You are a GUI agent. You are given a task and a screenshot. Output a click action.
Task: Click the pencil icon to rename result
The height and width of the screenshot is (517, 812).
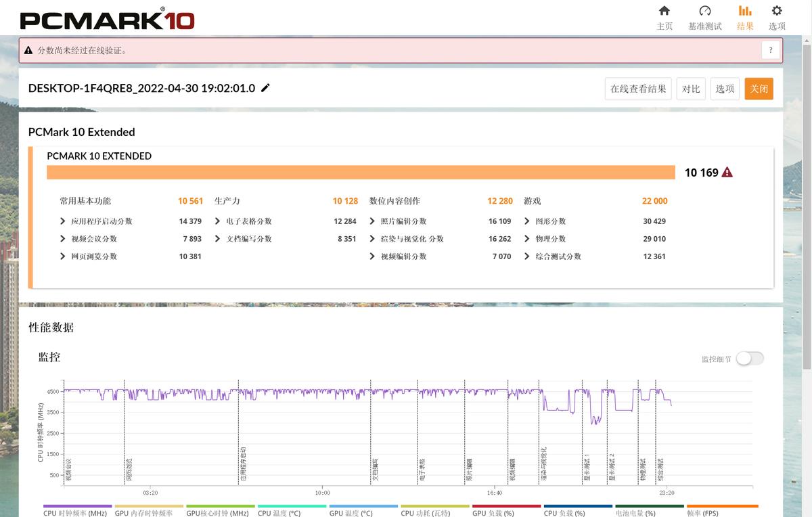coord(265,88)
